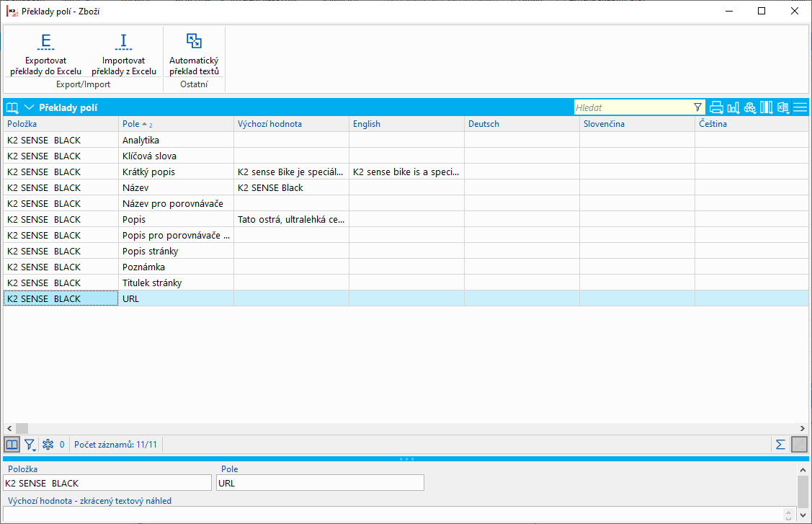Select the Krátký popis field cell

pyautogui.click(x=176, y=172)
